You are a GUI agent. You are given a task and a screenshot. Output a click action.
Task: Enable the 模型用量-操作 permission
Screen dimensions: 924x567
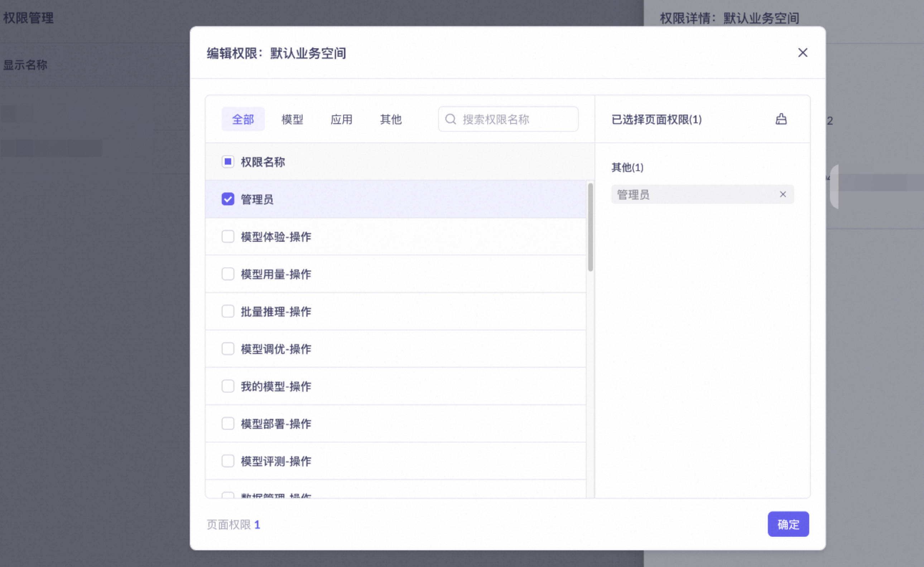click(228, 274)
